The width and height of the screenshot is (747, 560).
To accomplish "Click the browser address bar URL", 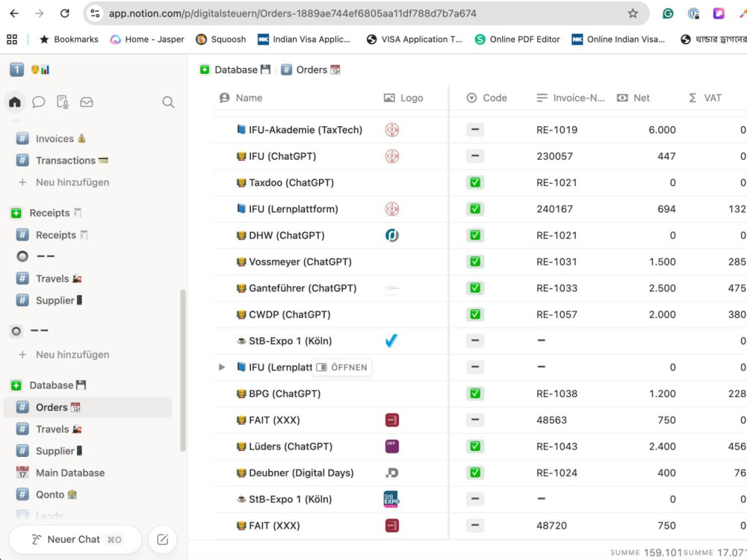I will pos(293,13).
